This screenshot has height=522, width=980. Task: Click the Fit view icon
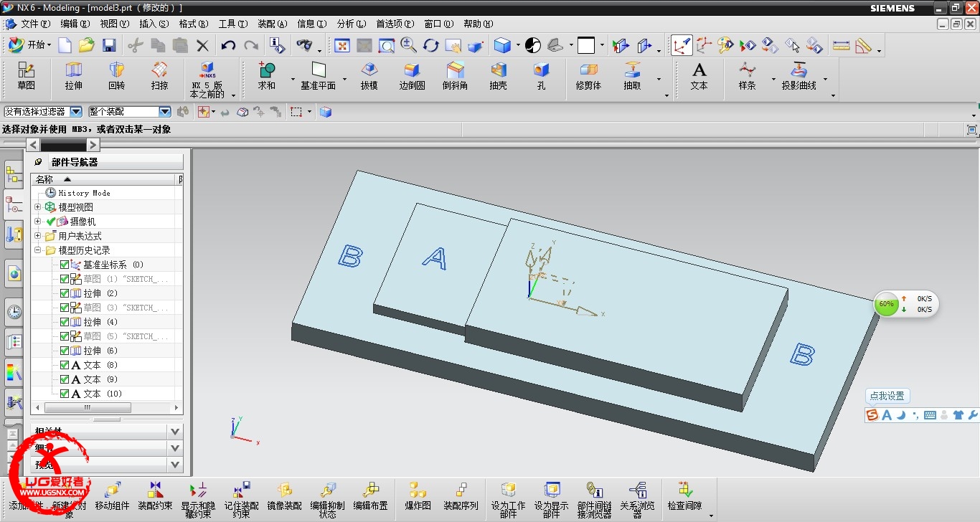tap(342, 46)
